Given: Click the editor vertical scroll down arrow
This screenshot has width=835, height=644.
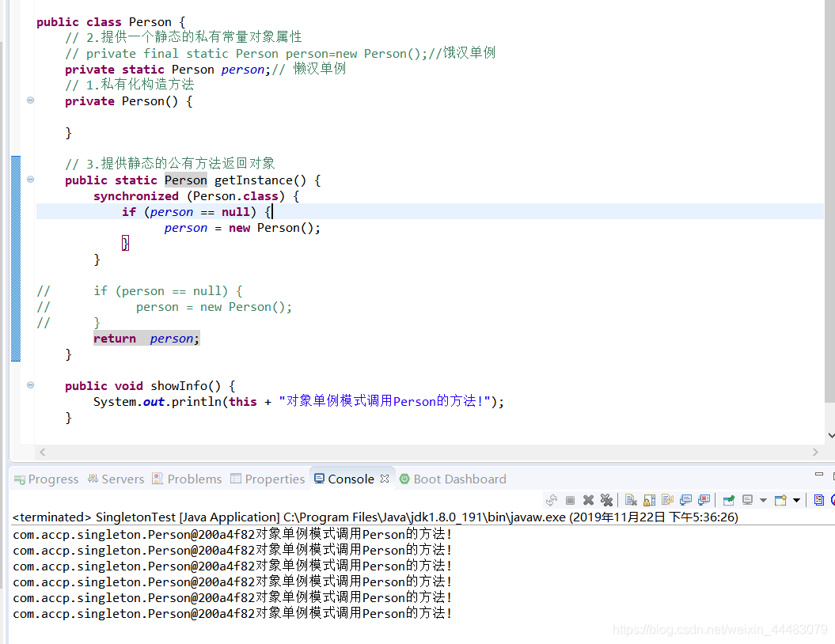Looking at the screenshot, I should tap(831, 435).
